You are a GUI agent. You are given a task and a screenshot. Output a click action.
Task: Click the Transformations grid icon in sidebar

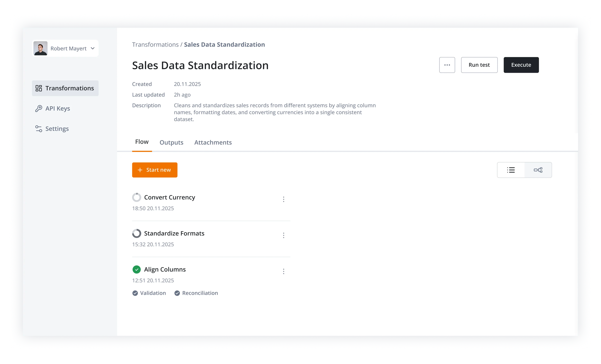(39, 88)
